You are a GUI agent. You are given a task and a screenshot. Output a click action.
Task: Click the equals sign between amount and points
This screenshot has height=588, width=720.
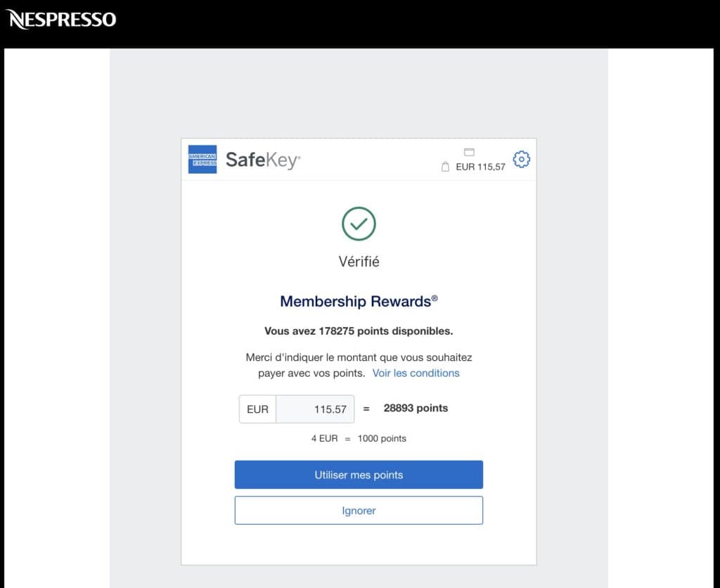coord(368,408)
